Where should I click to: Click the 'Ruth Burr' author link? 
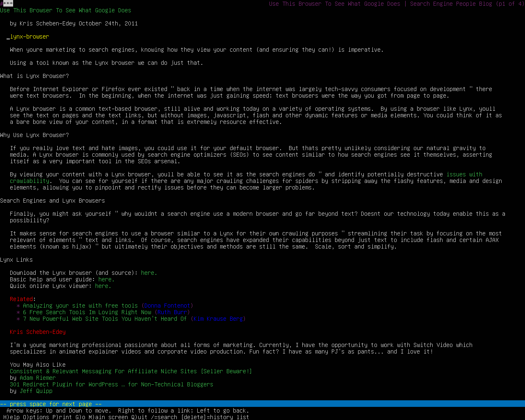click(172, 312)
